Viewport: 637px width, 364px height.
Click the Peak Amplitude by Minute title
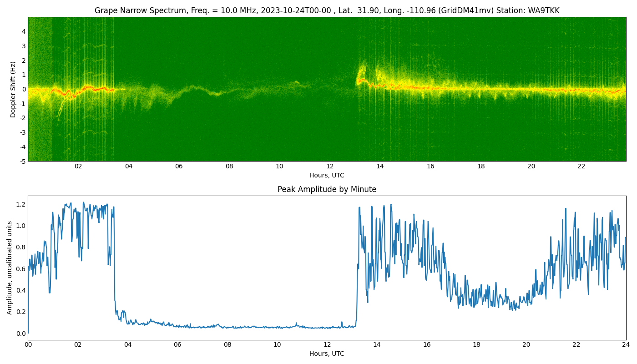point(327,189)
